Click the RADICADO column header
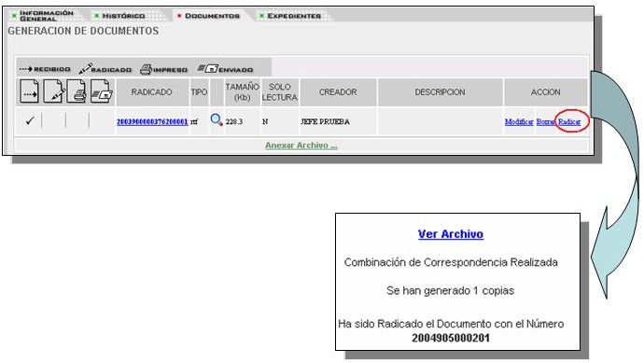 coord(151,92)
